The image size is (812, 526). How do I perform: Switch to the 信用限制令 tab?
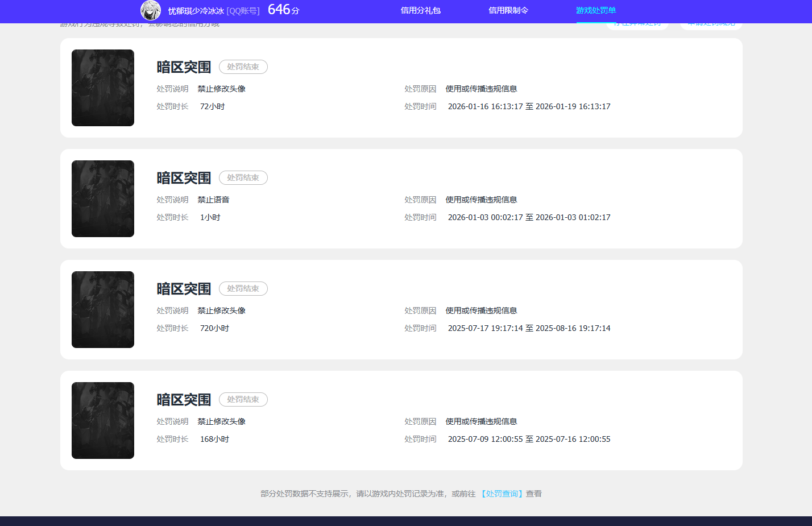[x=508, y=10]
